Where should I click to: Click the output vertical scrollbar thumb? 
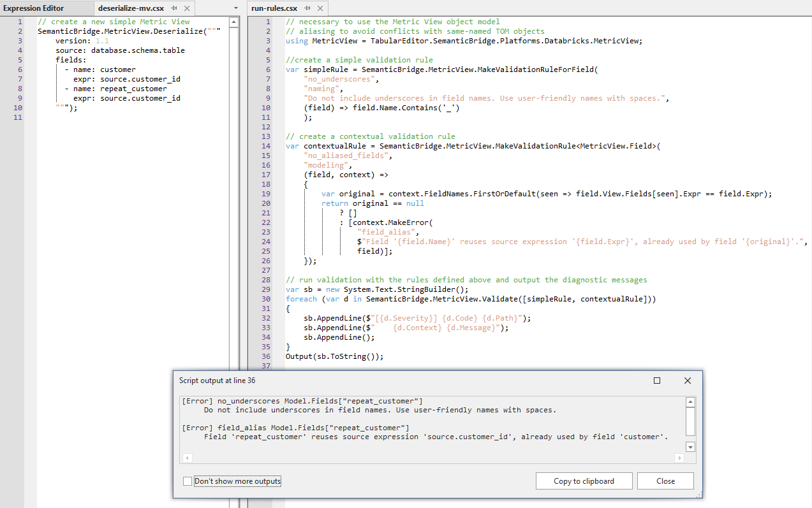click(690, 421)
